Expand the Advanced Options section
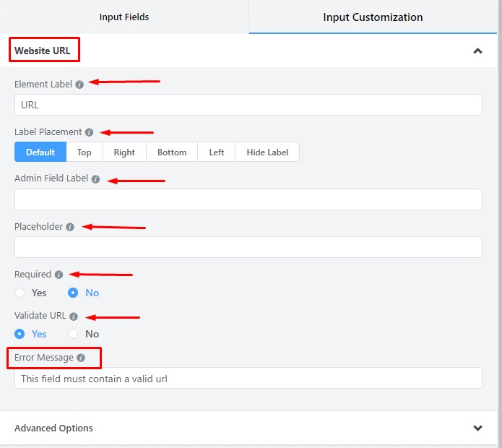The height and width of the screenshot is (448, 502). pyautogui.click(x=477, y=428)
